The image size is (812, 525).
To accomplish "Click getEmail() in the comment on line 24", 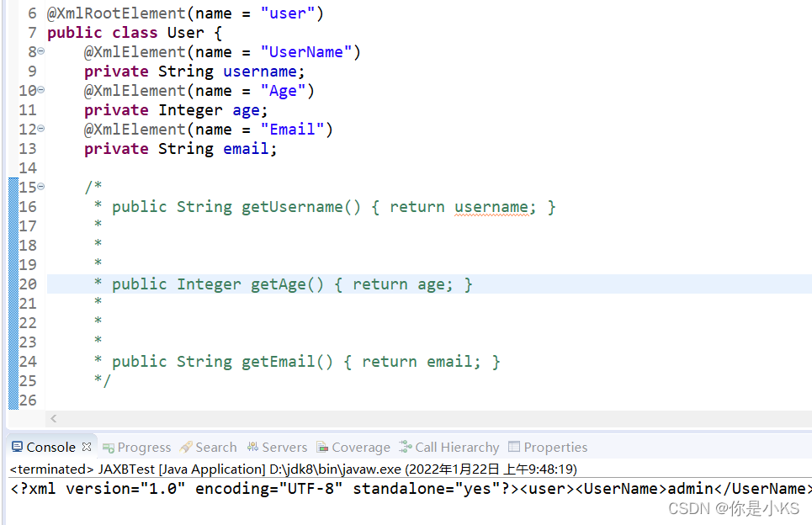I will (x=287, y=362).
